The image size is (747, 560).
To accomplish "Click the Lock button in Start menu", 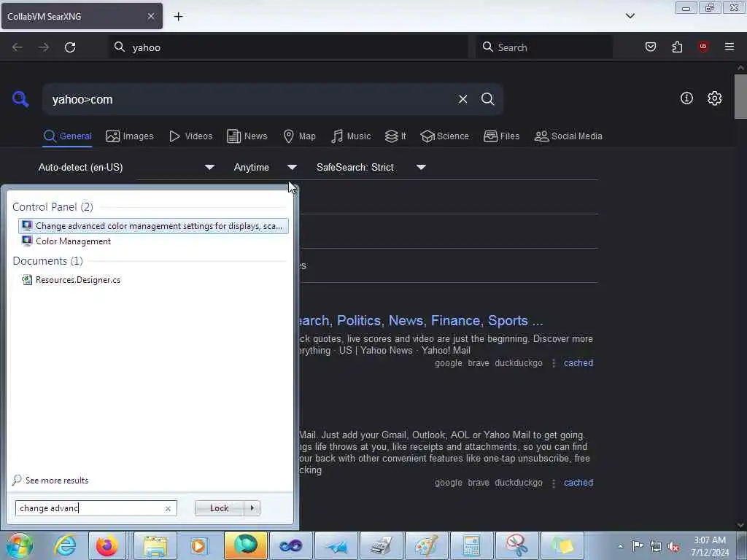I will click(x=219, y=508).
